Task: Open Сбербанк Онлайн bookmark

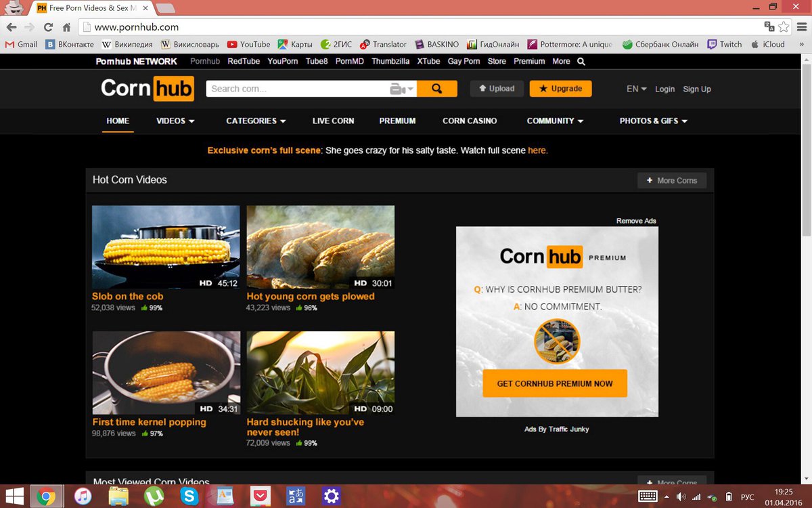Action: [x=660, y=44]
